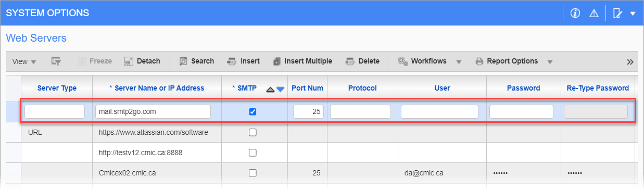Sort SMTP column descending with blue arrow
This screenshot has height=190, width=644.
(281, 89)
